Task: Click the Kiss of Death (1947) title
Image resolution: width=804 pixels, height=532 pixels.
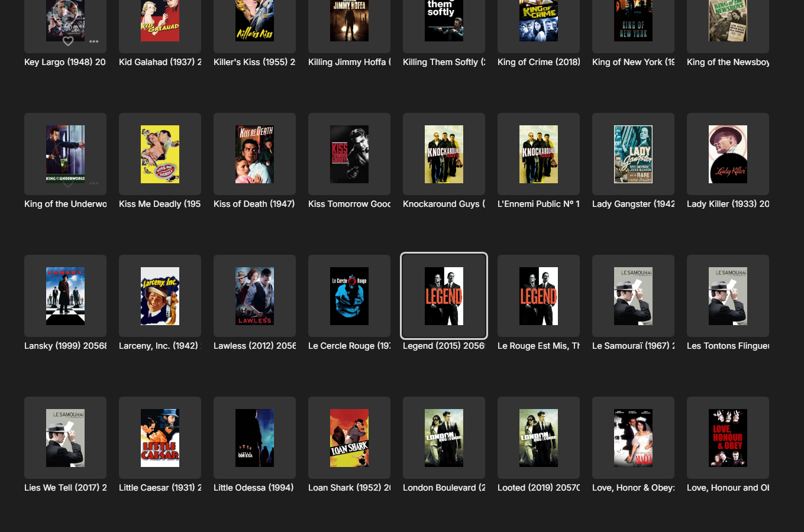Action: (254, 204)
